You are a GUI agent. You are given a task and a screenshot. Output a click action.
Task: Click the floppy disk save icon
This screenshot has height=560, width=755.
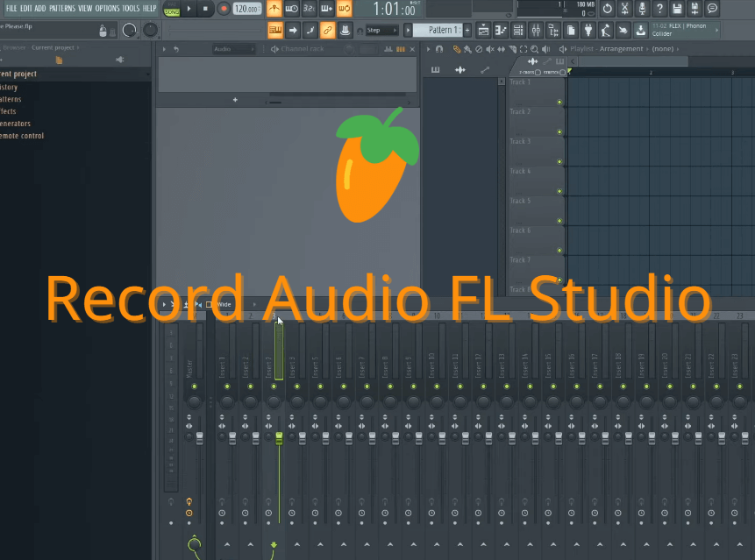coord(677,8)
